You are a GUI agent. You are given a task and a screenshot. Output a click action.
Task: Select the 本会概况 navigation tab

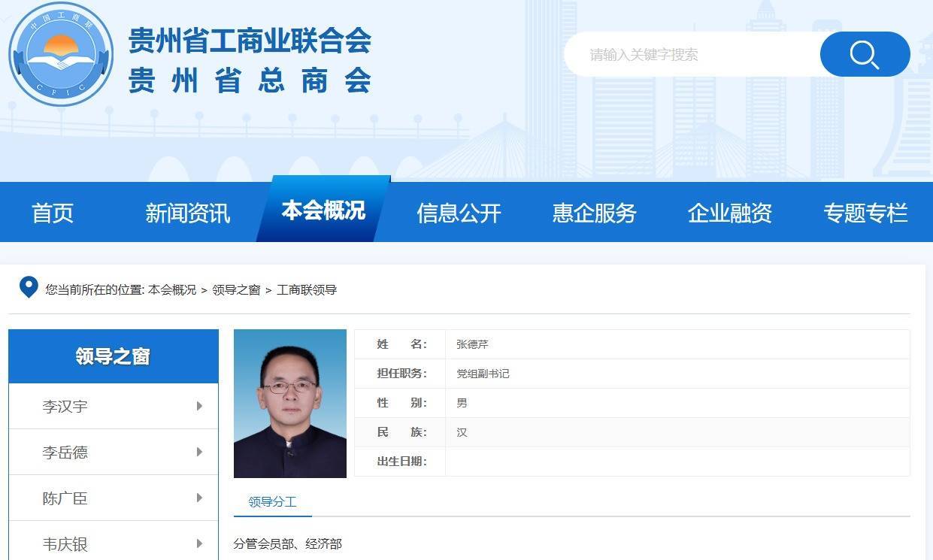pos(323,210)
